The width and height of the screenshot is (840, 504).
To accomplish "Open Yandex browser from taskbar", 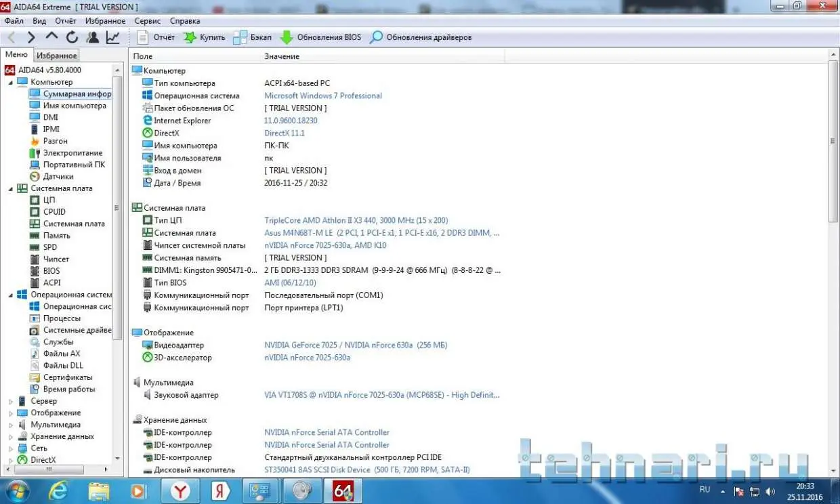I will [x=180, y=491].
